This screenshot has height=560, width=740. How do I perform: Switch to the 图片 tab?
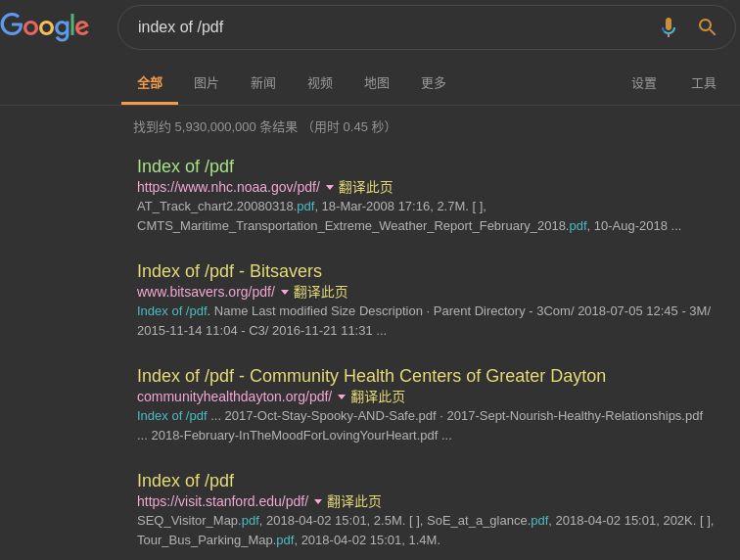click(x=207, y=83)
